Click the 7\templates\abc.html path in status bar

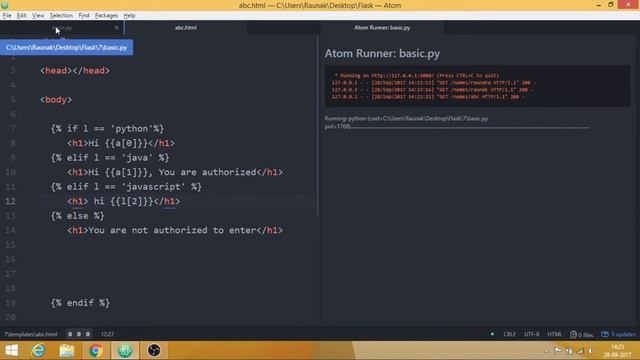[31, 334]
